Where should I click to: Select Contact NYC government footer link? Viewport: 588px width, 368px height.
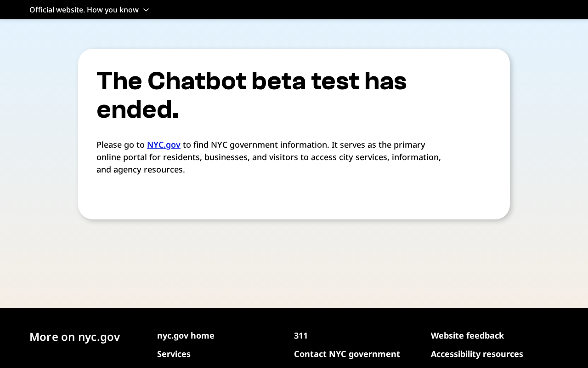[347, 354]
